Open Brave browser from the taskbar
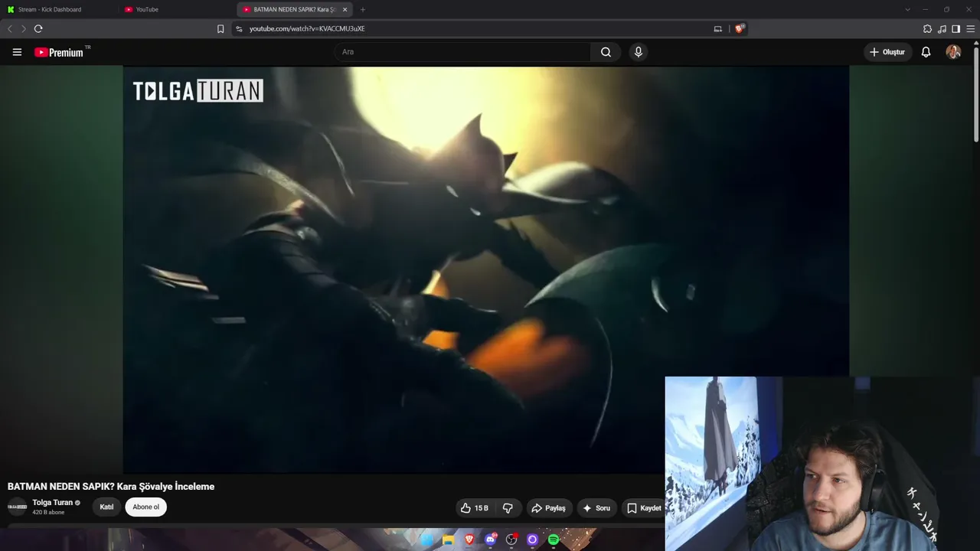 (469, 540)
